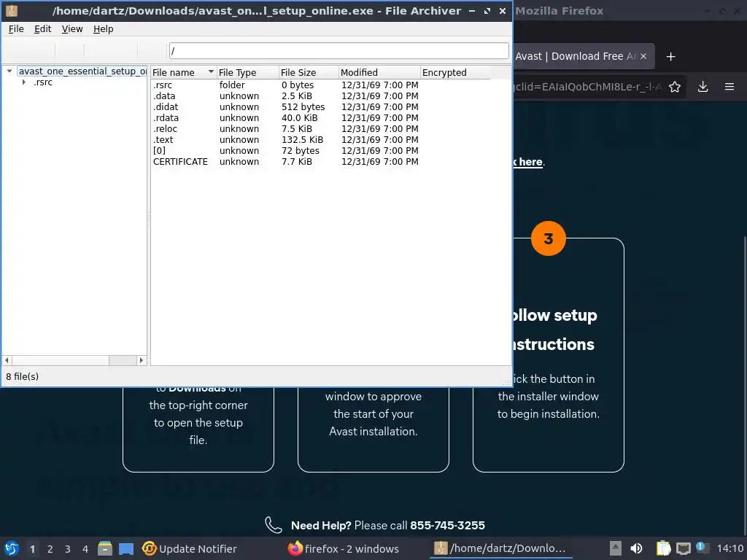The height and width of the screenshot is (560, 747).
Task: Sort by the Modified column
Action: pyautogui.click(x=379, y=72)
